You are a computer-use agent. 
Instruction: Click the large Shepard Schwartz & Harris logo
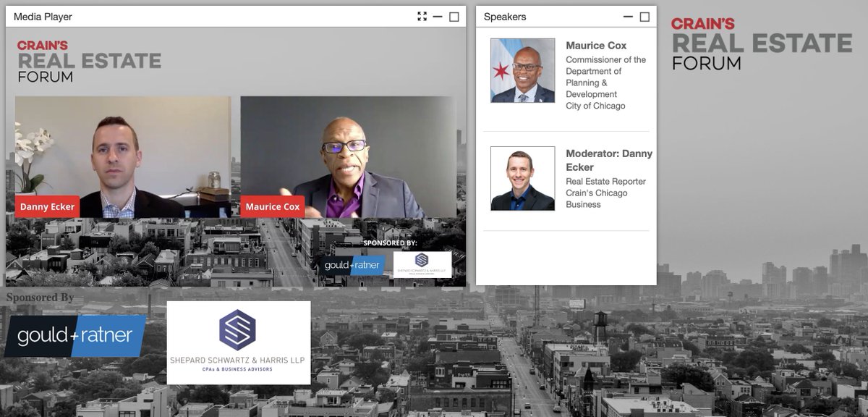click(239, 342)
